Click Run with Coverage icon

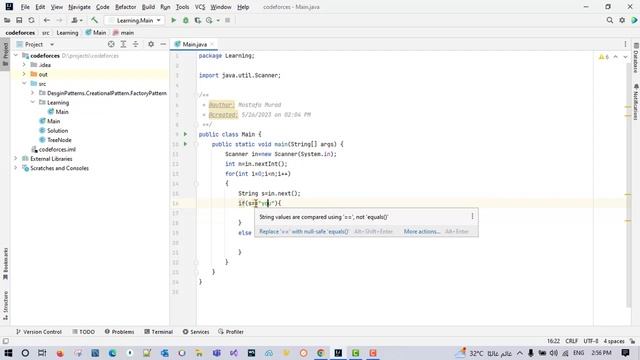(198, 20)
